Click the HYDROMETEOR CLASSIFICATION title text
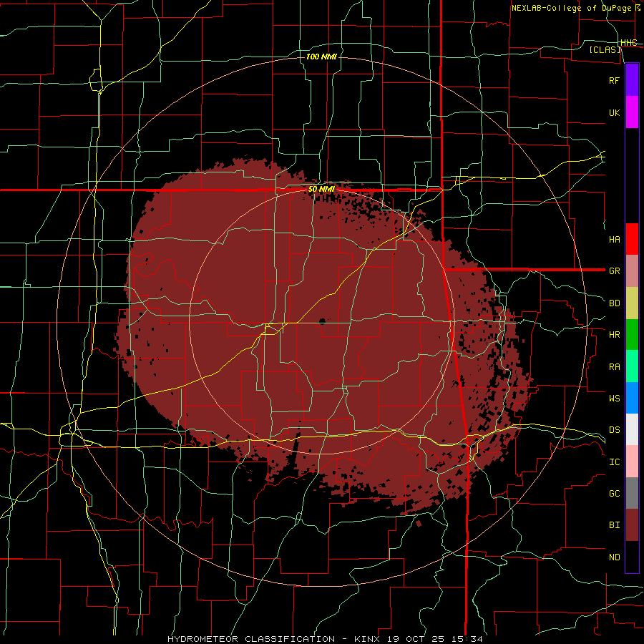 [x=251, y=639]
